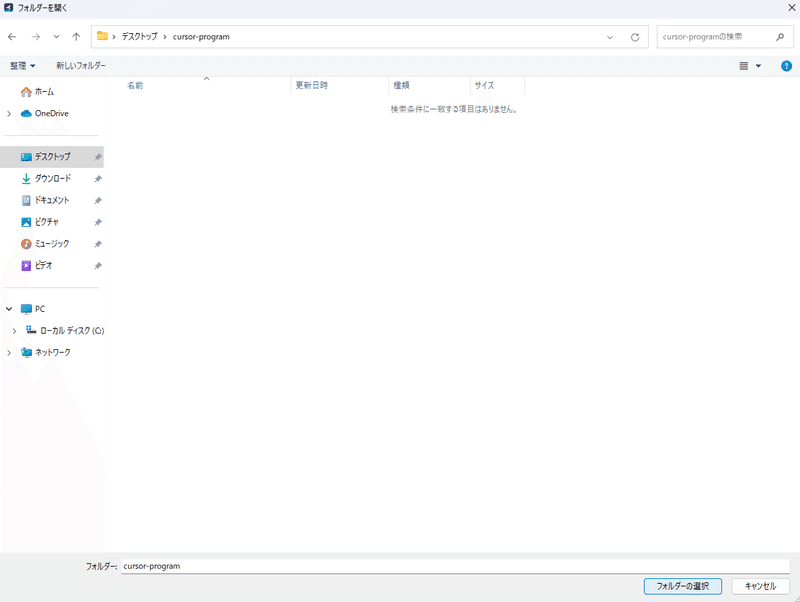Expand the OneDrive tree node
The image size is (800, 602).
pos(9,114)
